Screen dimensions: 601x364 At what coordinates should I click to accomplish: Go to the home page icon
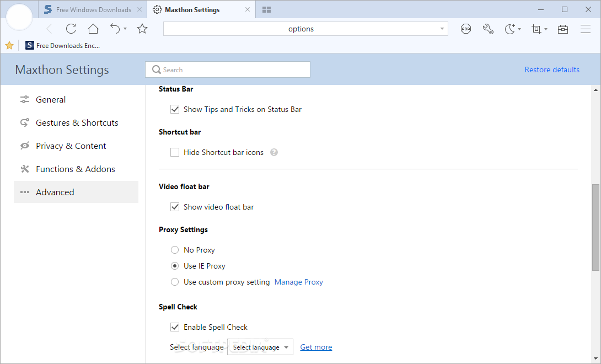point(93,29)
